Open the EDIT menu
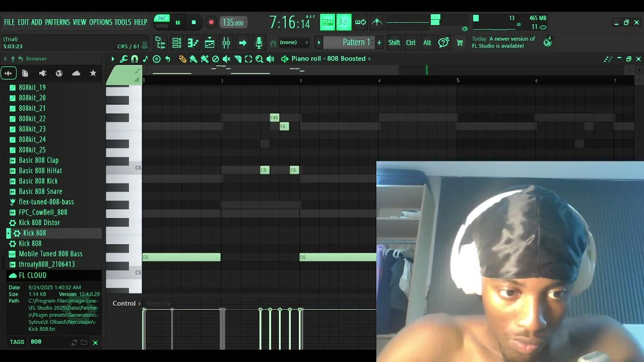Image resolution: width=644 pixels, height=362 pixels. (x=23, y=22)
